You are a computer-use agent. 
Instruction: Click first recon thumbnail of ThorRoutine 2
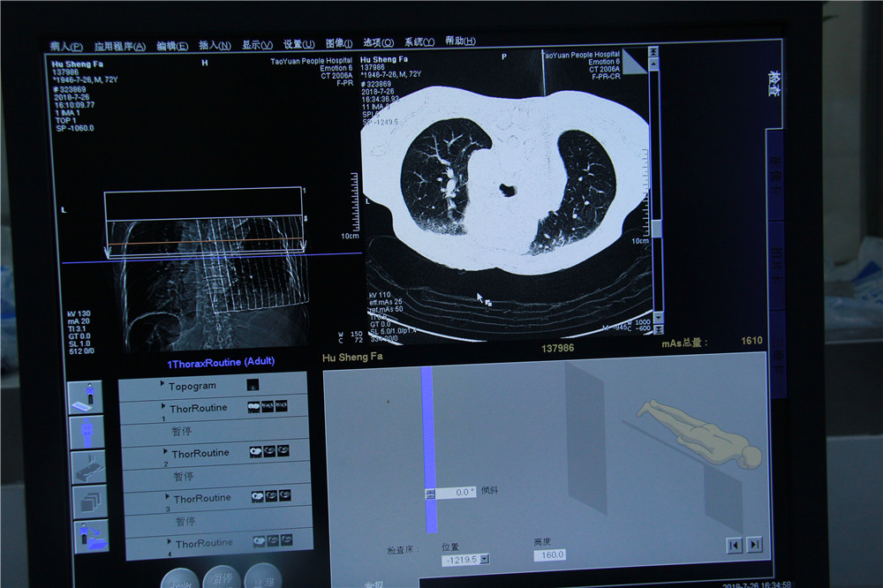pyautogui.click(x=256, y=452)
